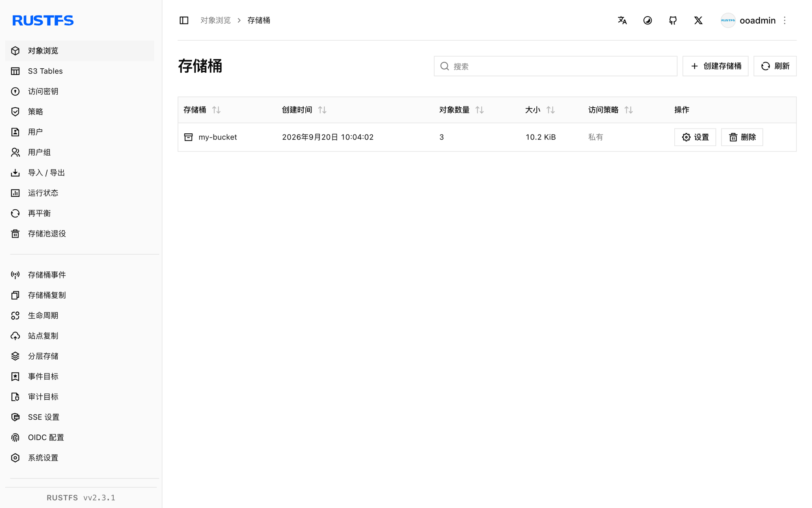Click the 分层存储 layers icon
This screenshot has height=508, width=812.
15,356
